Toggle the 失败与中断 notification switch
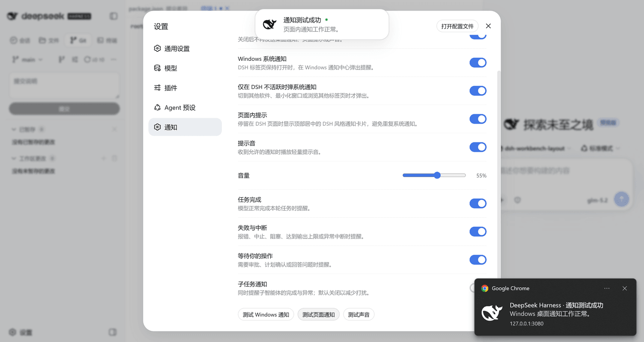Image resolution: width=644 pixels, height=342 pixels. [x=478, y=231]
